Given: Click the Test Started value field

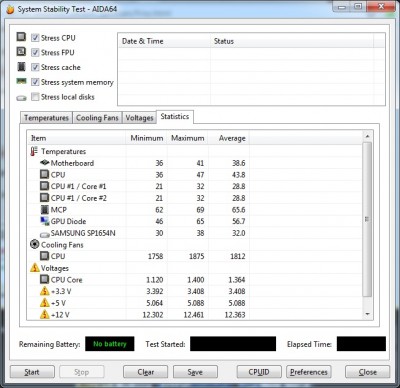Looking at the screenshot, I should (233, 344).
